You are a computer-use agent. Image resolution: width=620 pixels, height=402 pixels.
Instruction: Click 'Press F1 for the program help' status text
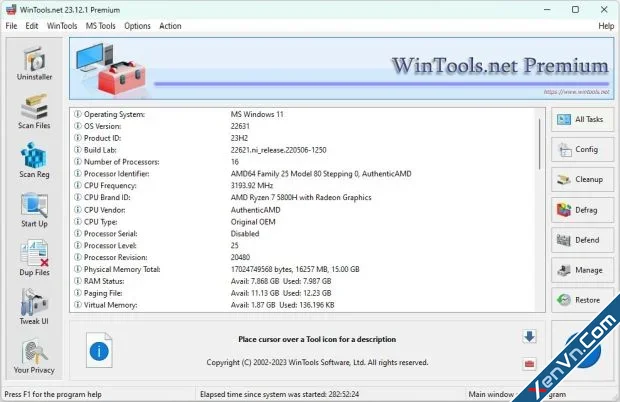pos(53,394)
